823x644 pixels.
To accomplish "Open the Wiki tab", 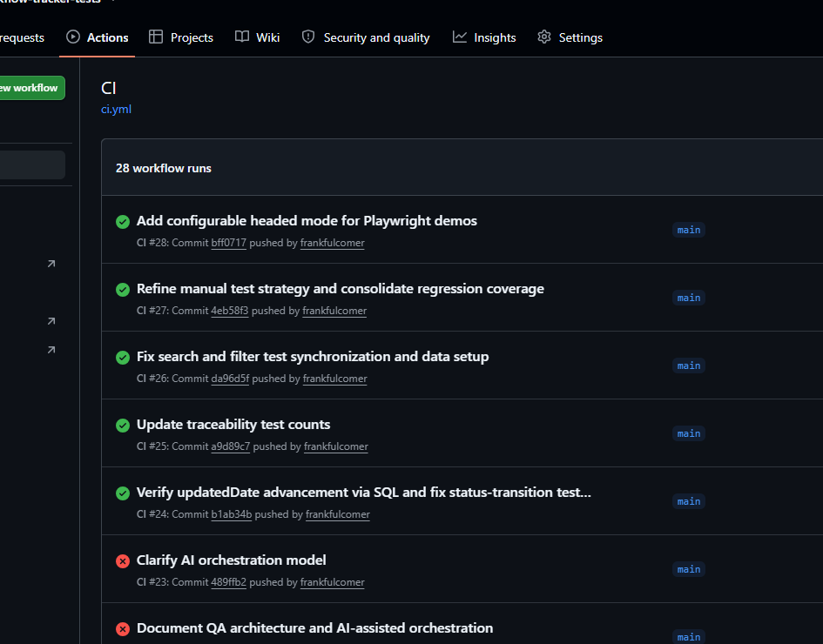I will pos(257,37).
